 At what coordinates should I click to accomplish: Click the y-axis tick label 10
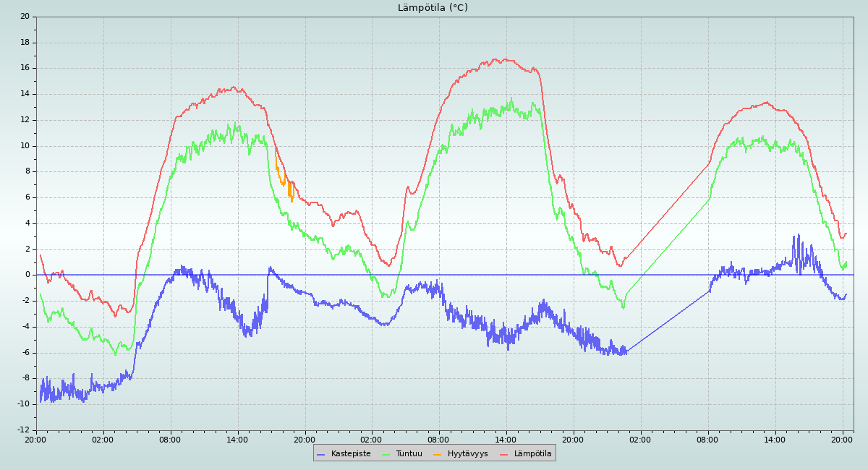(25, 145)
